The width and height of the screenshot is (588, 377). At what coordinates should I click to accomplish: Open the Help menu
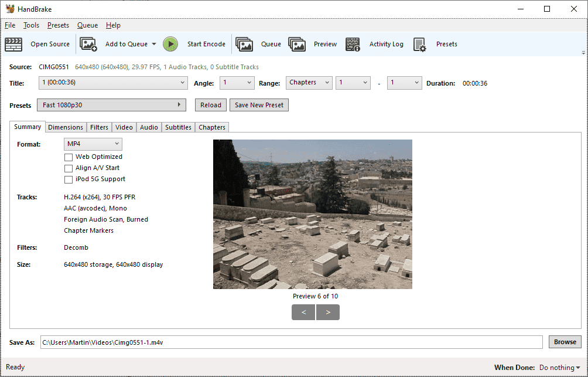click(x=113, y=25)
